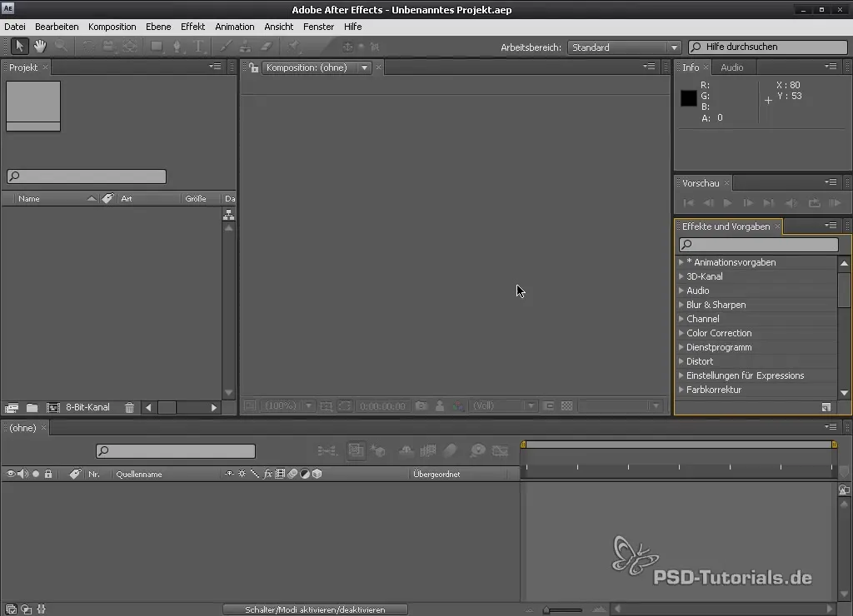This screenshot has height=616, width=853.
Task: Toggle expand layer switches pane at timeline bottom
Action: click(x=11, y=609)
